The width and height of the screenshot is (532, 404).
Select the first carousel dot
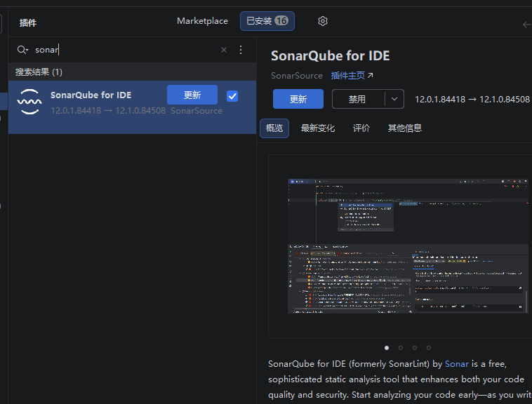point(387,348)
